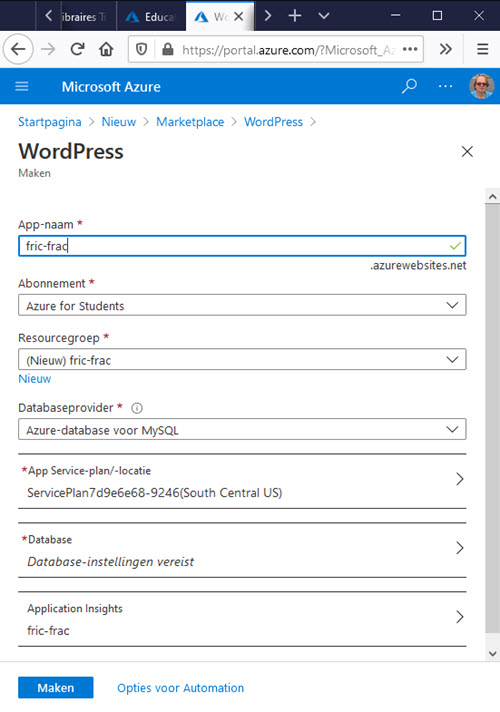This screenshot has height=712, width=500.
Task: Reload the page with the refresh icon
Action: [x=77, y=49]
